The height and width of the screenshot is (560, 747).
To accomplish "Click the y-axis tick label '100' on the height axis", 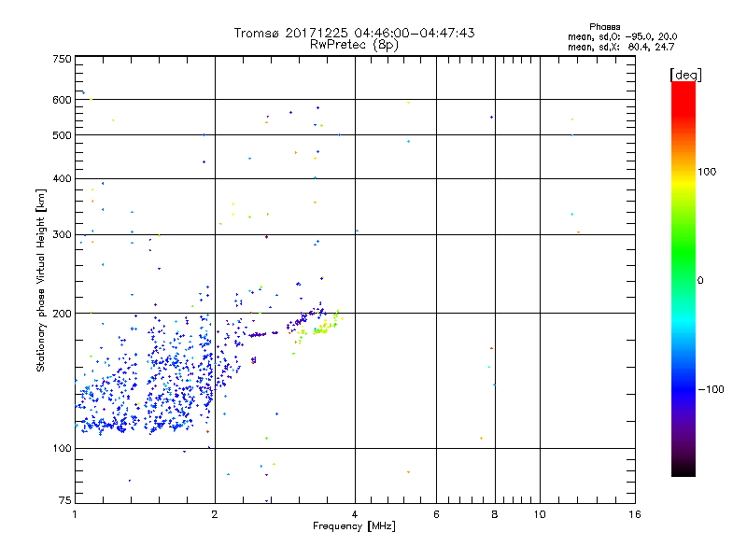I will pyautogui.click(x=62, y=448).
